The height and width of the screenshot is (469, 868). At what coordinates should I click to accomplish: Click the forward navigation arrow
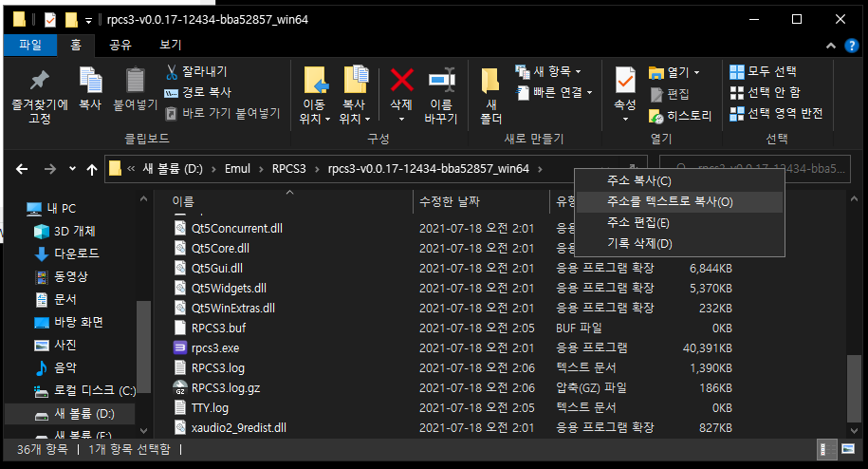(50, 169)
